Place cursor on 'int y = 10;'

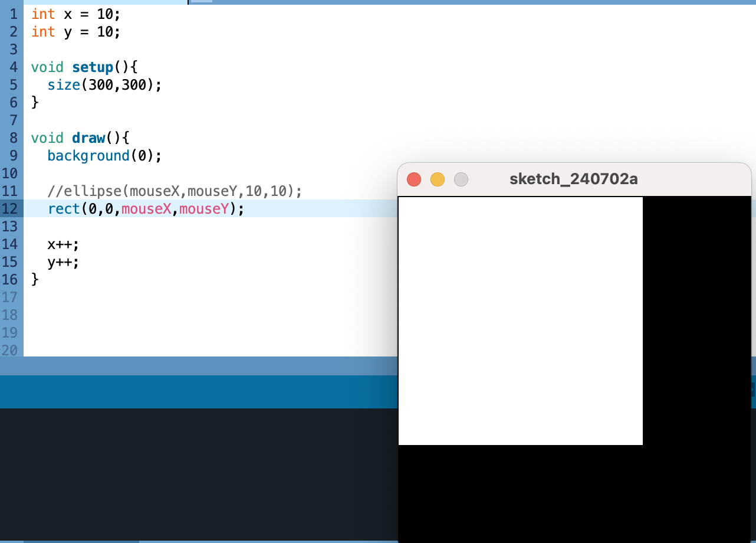point(75,32)
